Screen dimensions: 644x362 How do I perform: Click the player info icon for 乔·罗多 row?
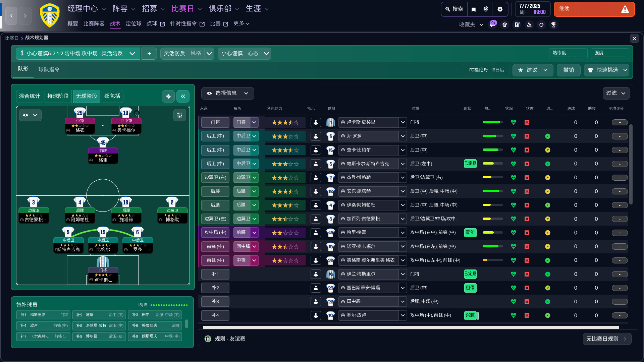(316, 136)
